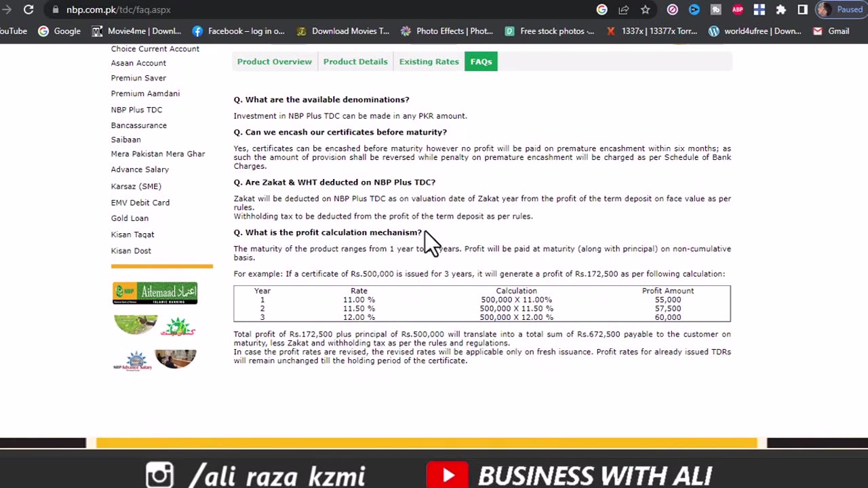
Task: Open Mera Pakistan Mera Ghar link
Action: [157, 154]
